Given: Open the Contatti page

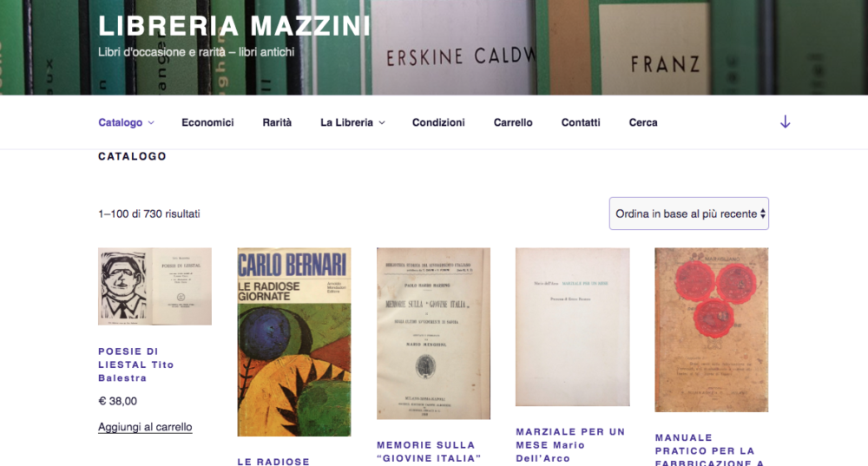Looking at the screenshot, I should pos(581,122).
